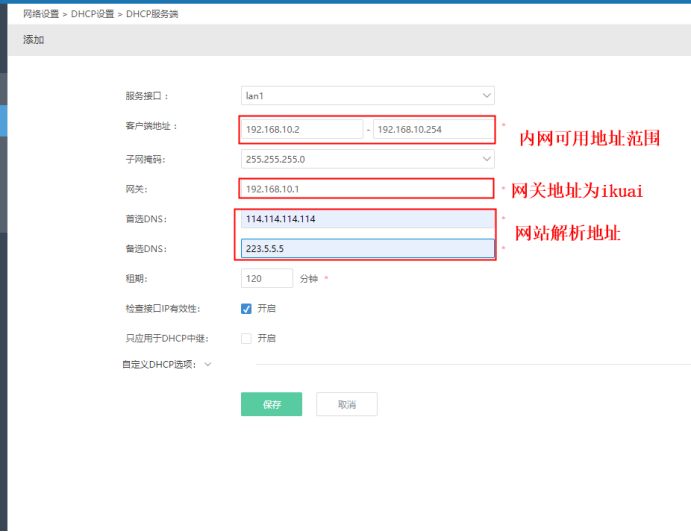Click the green 保存 button
Viewport: 691px width, 532px height.
tap(271, 404)
